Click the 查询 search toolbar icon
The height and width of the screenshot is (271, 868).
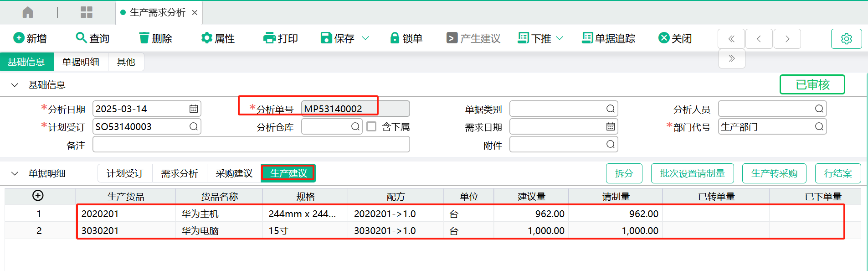coord(81,38)
